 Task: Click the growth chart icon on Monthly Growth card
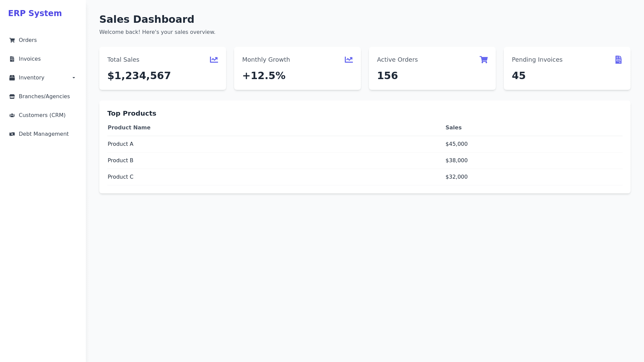click(x=349, y=60)
